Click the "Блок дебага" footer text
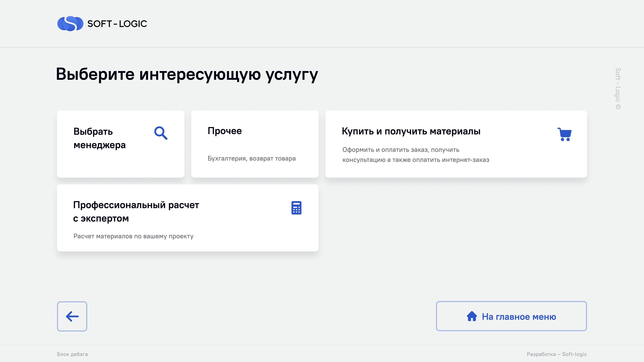The height and width of the screenshot is (362, 644). [72, 354]
